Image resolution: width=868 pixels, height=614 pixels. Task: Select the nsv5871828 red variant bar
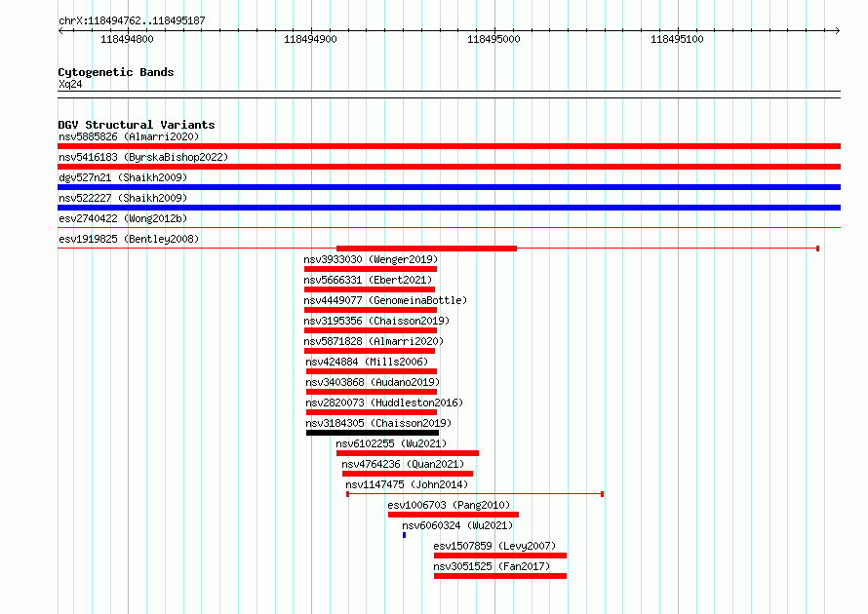tap(370, 351)
